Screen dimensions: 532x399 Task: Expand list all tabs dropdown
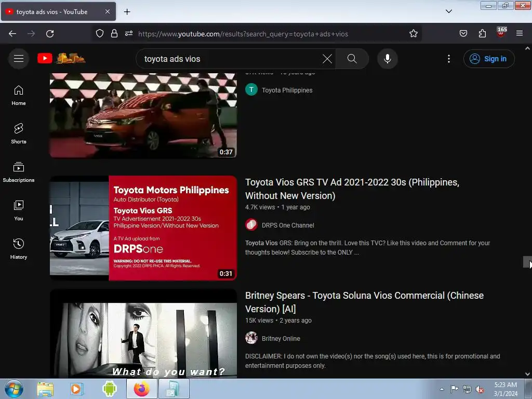point(448,11)
